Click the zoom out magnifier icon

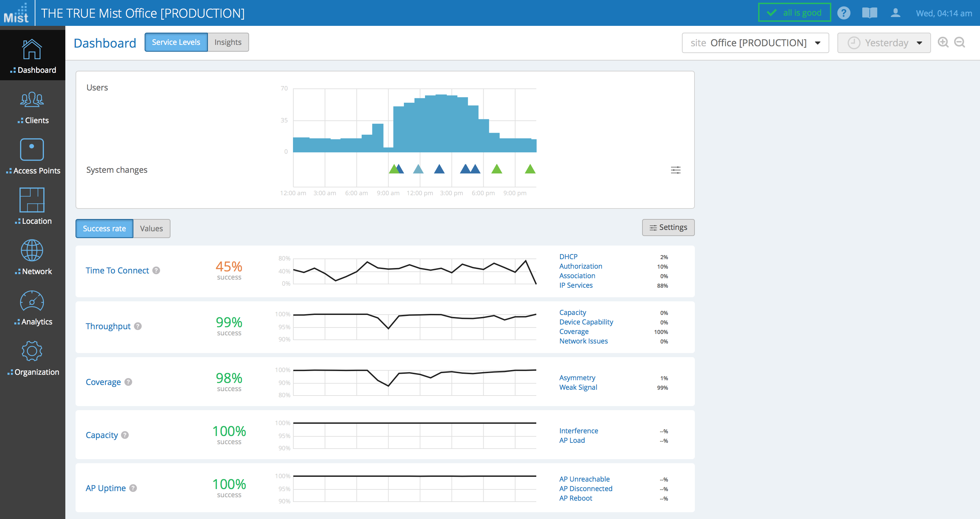pyautogui.click(x=960, y=42)
